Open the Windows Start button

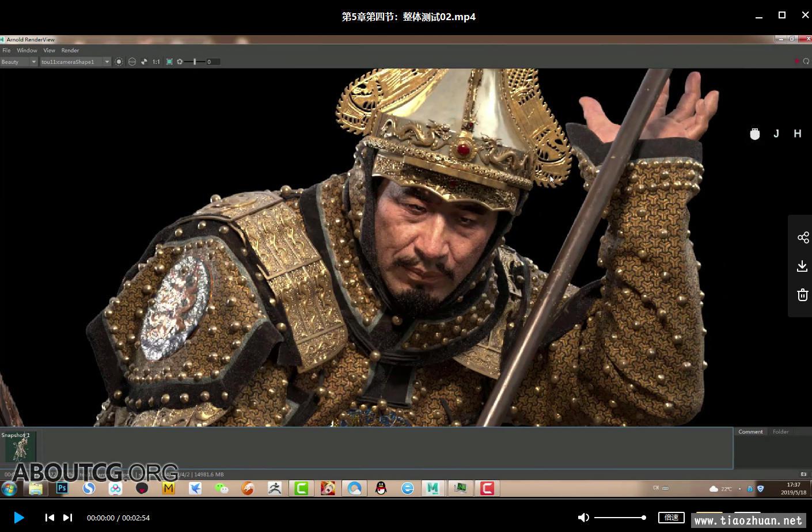pos(9,489)
